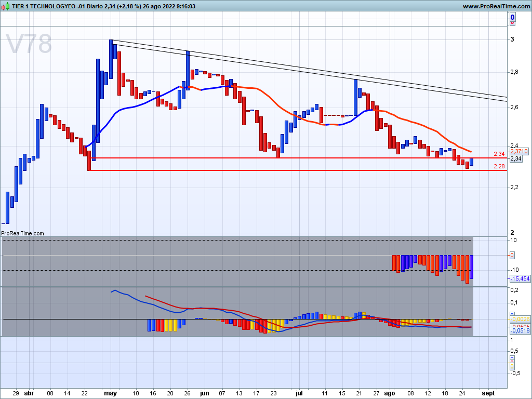Click the red 0 tag on the histogram axis
Screen dimensions: 532x399
click(512, 255)
